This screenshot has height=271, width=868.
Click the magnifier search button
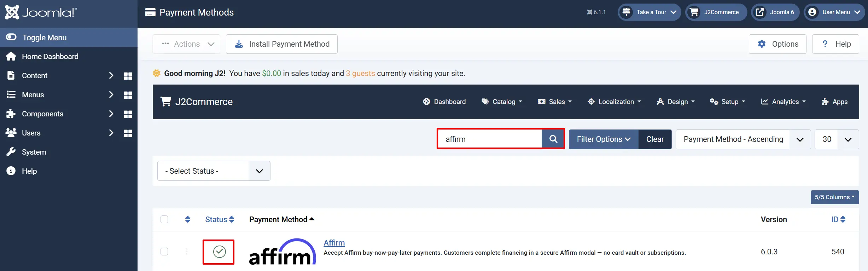click(553, 139)
